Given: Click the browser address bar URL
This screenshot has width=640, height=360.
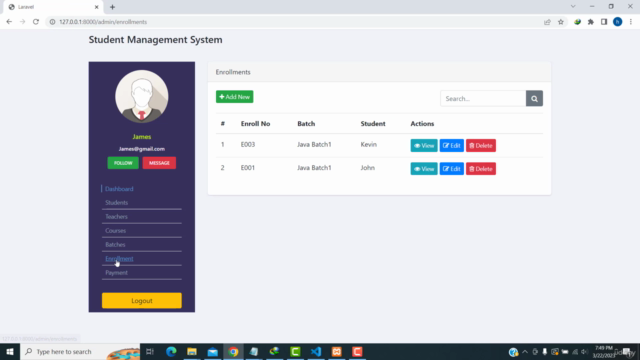Looking at the screenshot, I should pyautogui.click(x=103, y=22).
